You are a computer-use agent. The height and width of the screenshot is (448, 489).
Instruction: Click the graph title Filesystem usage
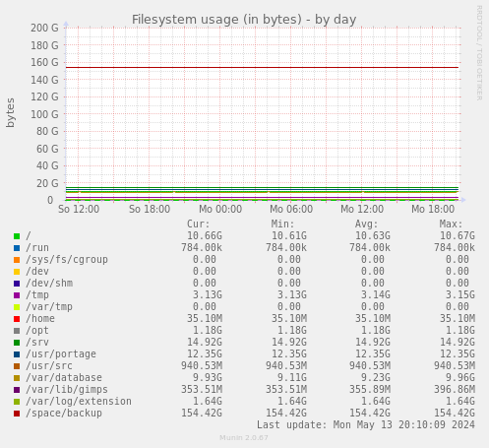pos(244,20)
